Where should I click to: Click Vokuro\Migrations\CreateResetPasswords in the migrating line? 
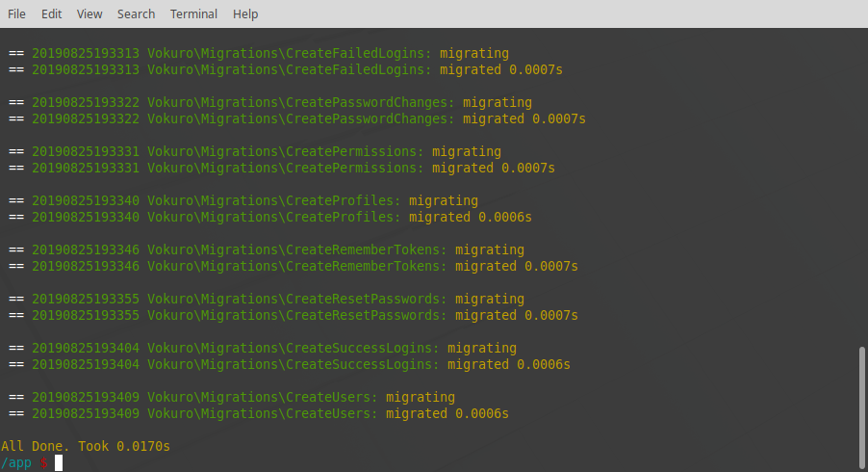tap(296, 300)
